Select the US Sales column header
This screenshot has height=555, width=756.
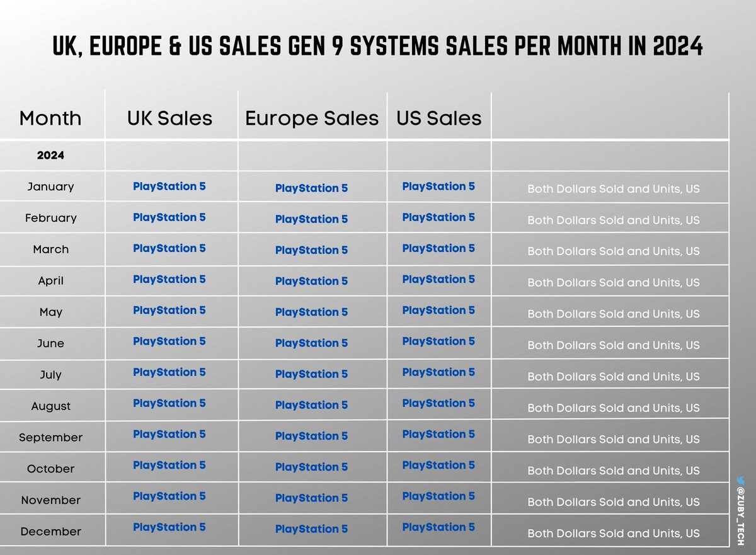click(x=438, y=118)
